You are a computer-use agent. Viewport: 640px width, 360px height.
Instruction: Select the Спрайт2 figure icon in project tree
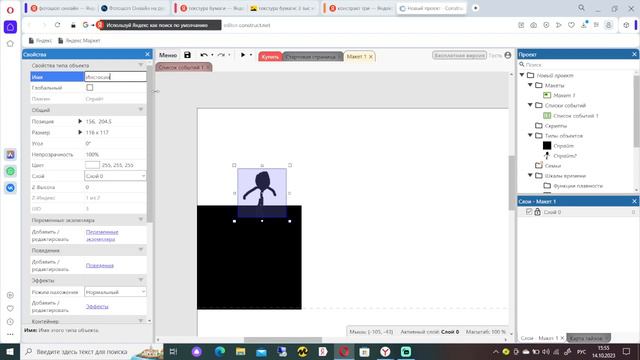pos(547,156)
